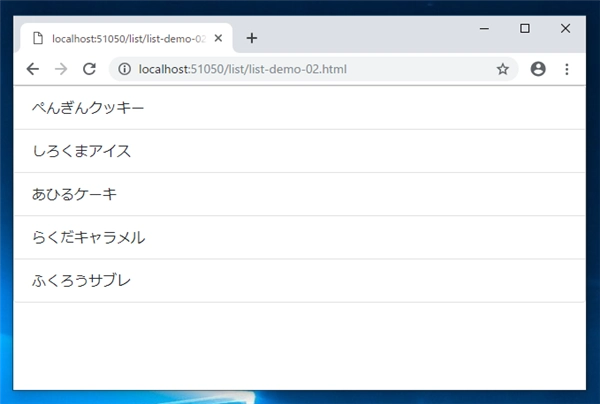Minimize the browser window

(484, 28)
